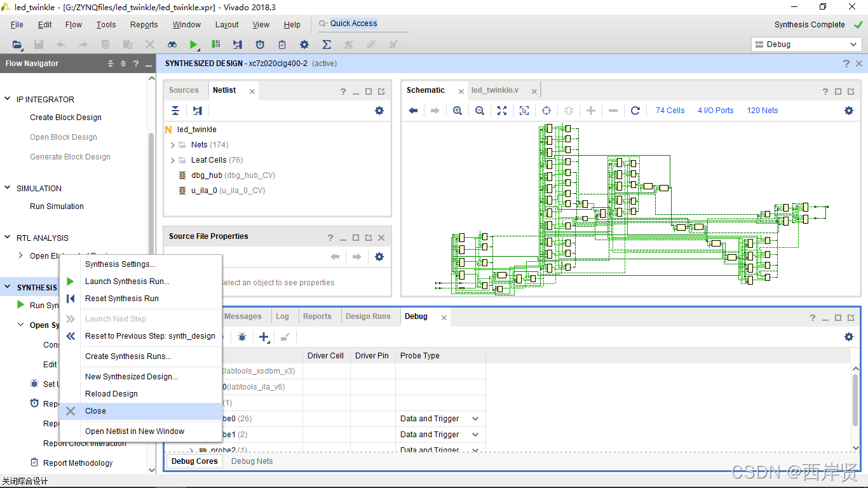The image size is (868, 488).
Task: Click the clipboard checklist toolbar icon
Action: 282,44
